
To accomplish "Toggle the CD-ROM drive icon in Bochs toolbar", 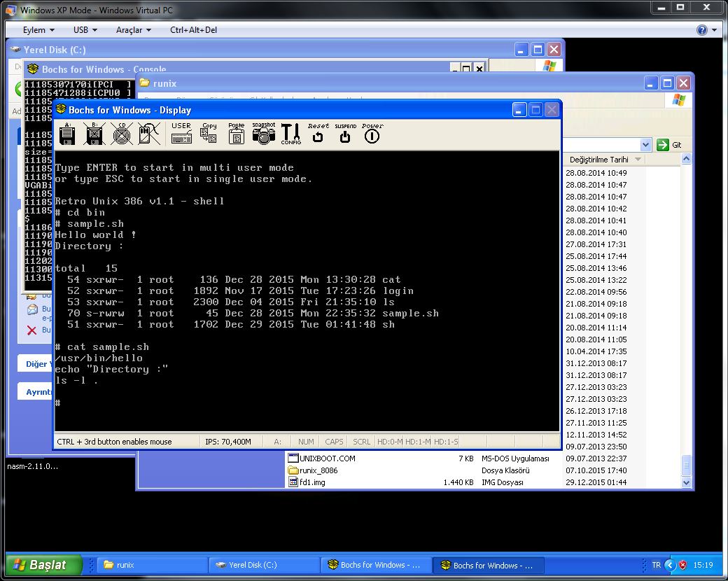I will [122, 134].
